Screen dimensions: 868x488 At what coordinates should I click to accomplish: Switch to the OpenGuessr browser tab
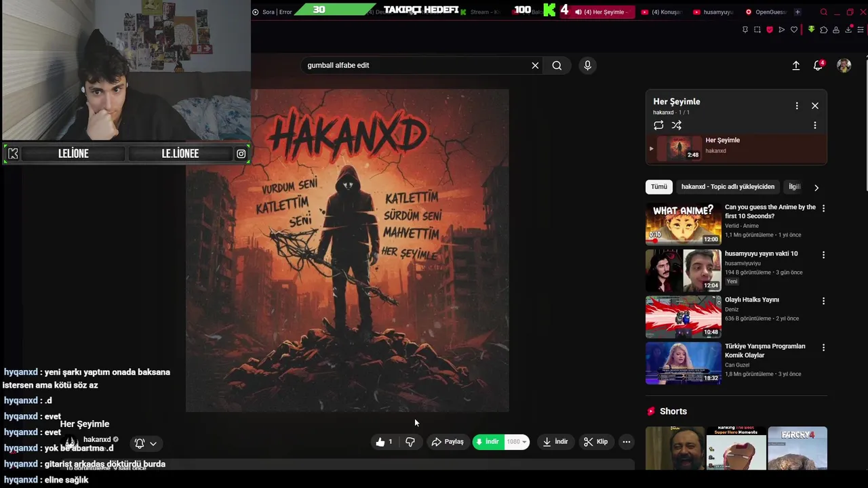click(x=766, y=12)
